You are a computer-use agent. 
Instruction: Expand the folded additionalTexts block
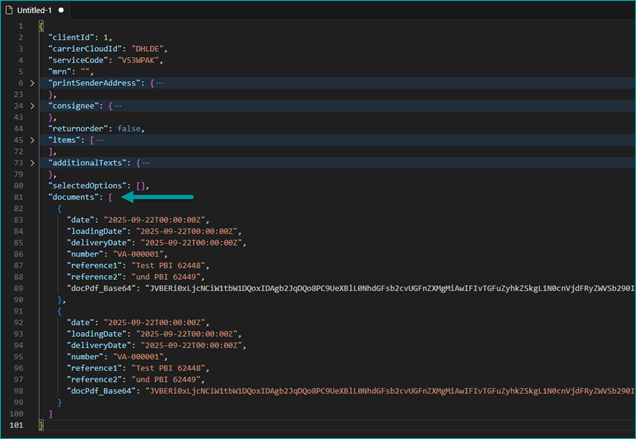pos(32,163)
